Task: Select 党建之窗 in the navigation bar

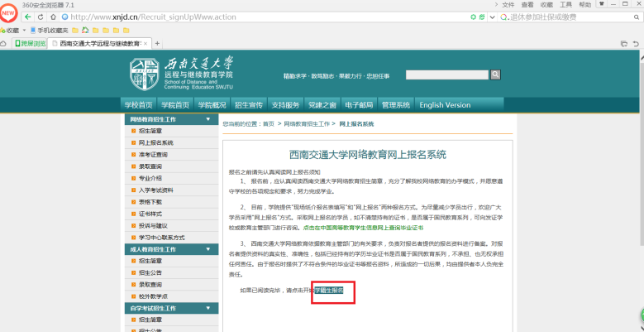Action: pos(322,105)
